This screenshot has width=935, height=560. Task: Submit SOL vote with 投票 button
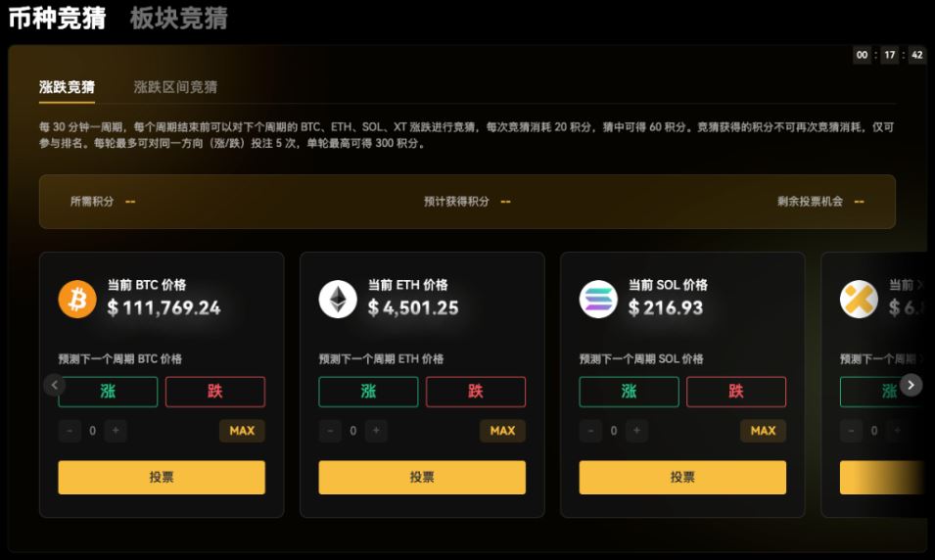[x=682, y=477]
